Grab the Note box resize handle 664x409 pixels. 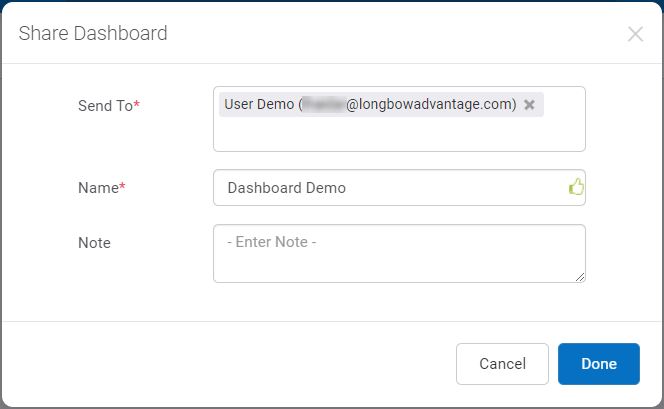pyautogui.click(x=580, y=277)
